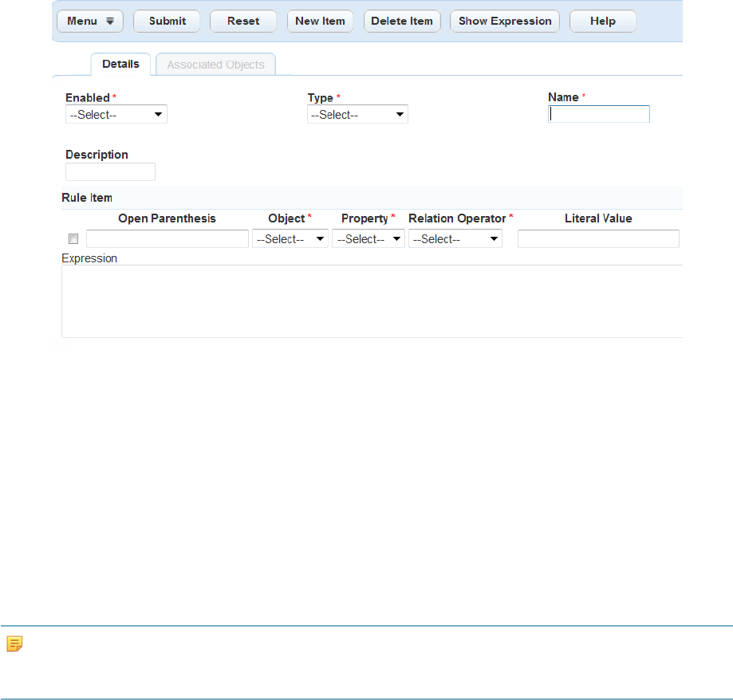The height and width of the screenshot is (700, 733).
Task: Click the yellow note icon
Action: click(x=14, y=644)
